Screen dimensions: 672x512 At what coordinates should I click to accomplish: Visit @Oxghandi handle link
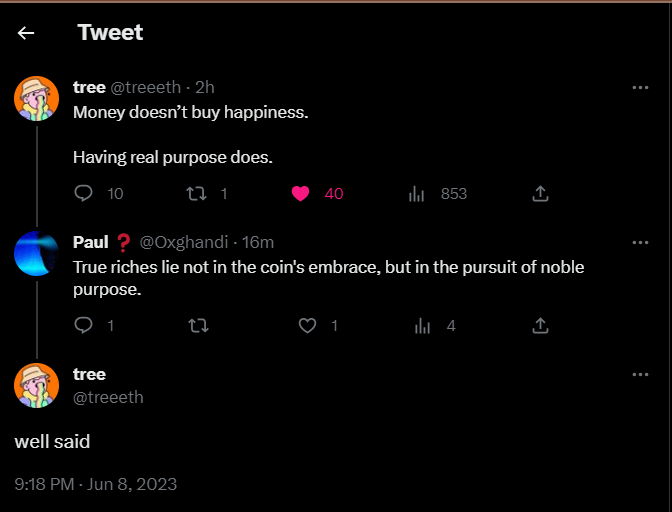coord(184,243)
